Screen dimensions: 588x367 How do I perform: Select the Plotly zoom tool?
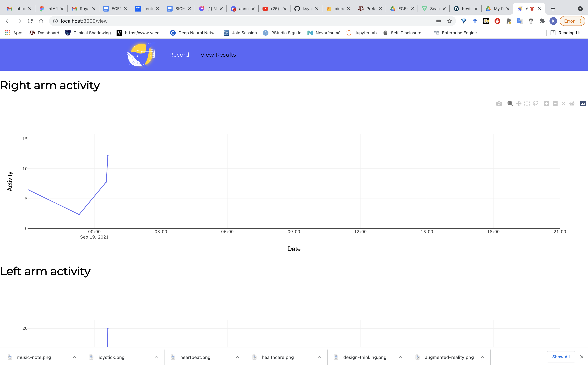click(x=510, y=104)
